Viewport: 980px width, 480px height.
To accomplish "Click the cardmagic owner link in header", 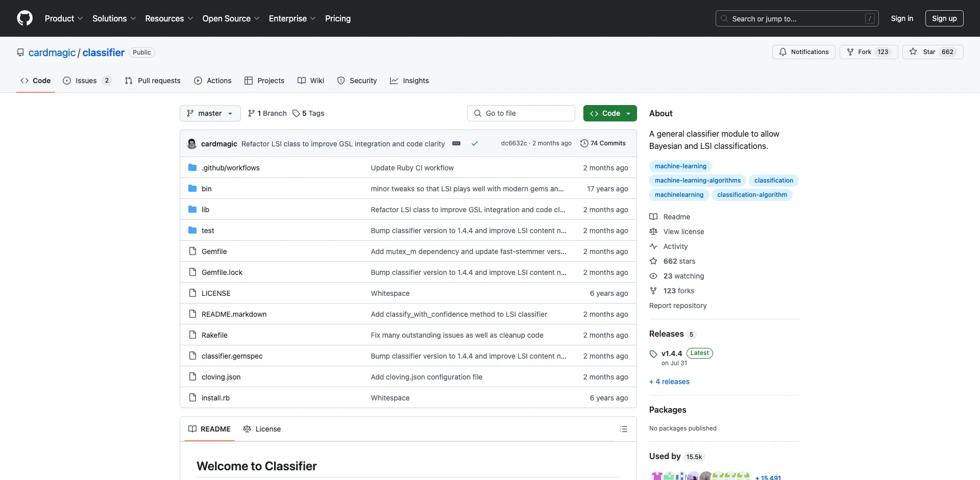I will click(52, 53).
